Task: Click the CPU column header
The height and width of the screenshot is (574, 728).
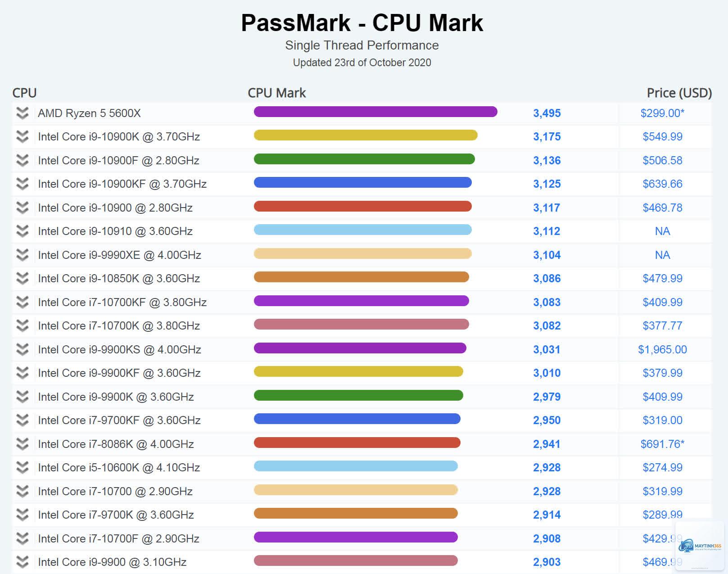Action: point(24,93)
